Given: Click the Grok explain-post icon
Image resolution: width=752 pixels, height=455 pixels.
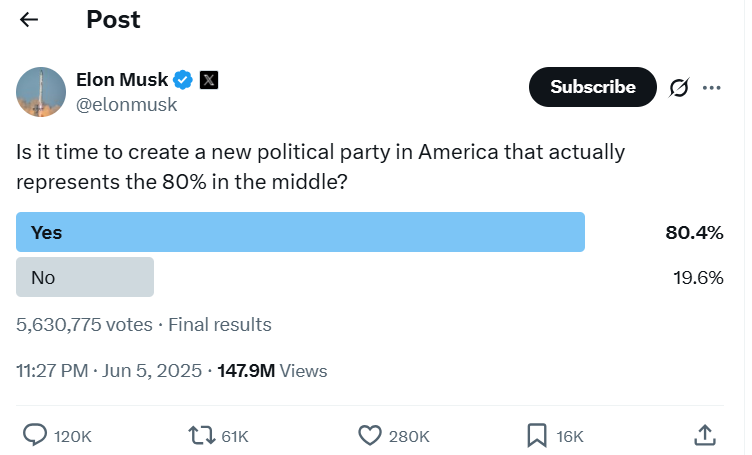Looking at the screenshot, I should pyautogui.click(x=679, y=87).
